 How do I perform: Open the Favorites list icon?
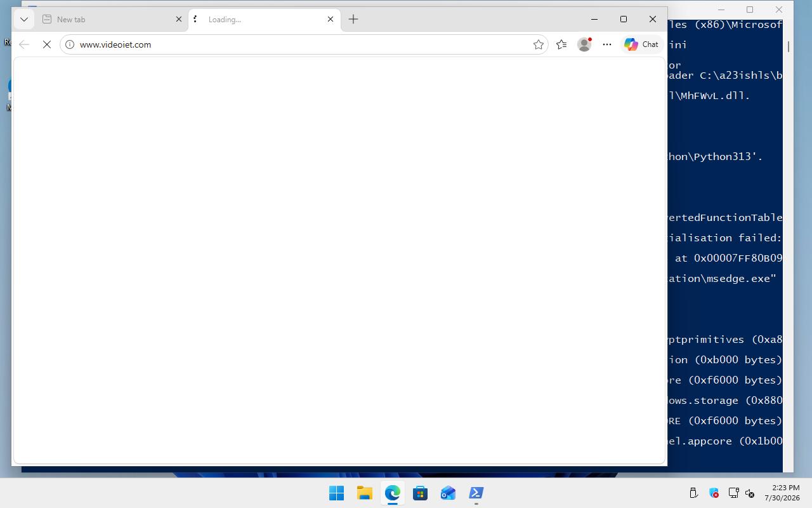click(561, 44)
